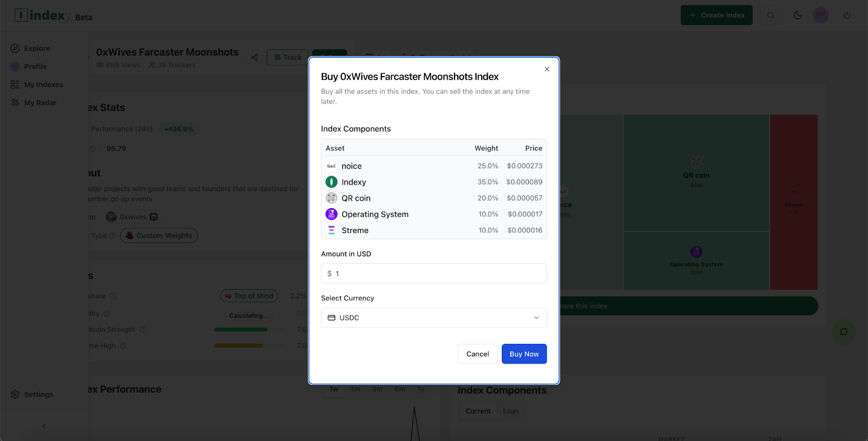Image resolution: width=868 pixels, height=441 pixels.
Task: Open Settings in sidebar
Action: (39, 394)
